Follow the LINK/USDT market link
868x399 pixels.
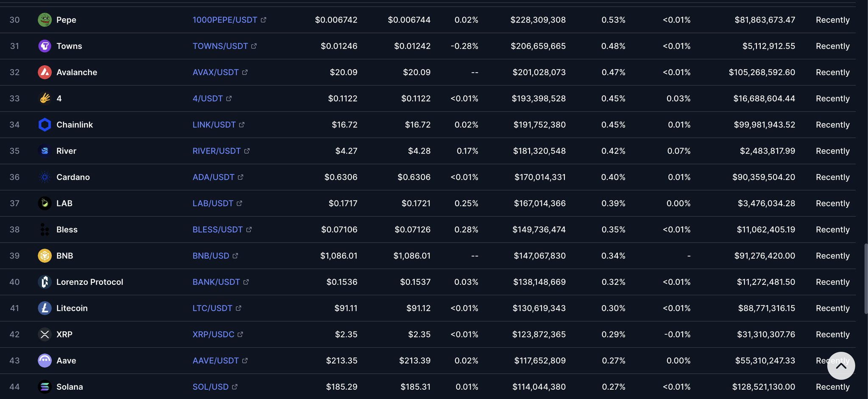tap(214, 125)
